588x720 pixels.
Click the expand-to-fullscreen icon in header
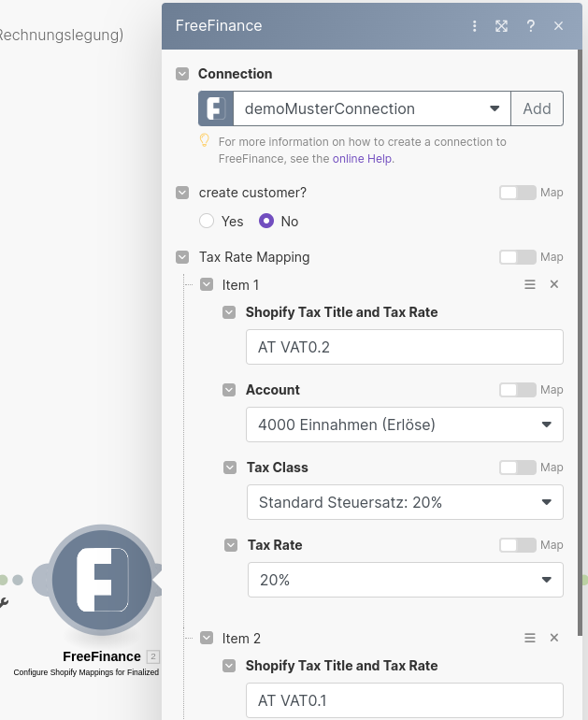tap(502, 26)
